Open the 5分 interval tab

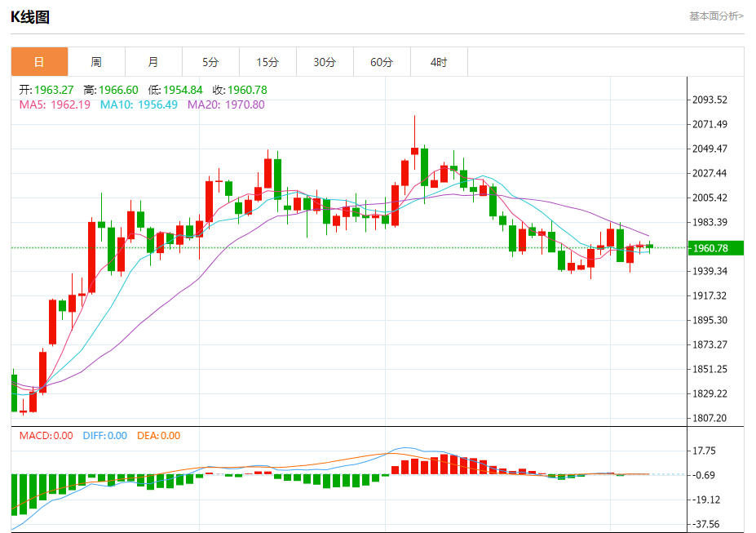tap(210, 62)
